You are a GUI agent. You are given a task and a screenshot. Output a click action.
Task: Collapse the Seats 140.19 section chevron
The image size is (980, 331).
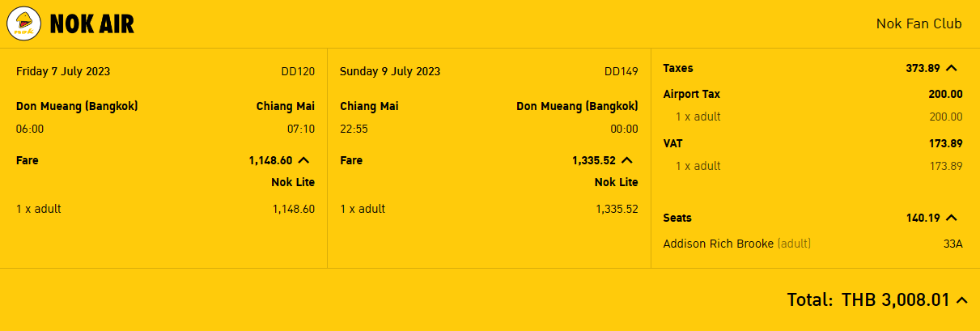coord(952,218)
